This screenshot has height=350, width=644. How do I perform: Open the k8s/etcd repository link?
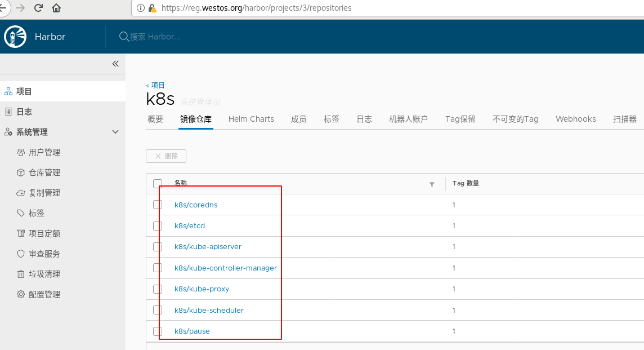click(189, 226)
